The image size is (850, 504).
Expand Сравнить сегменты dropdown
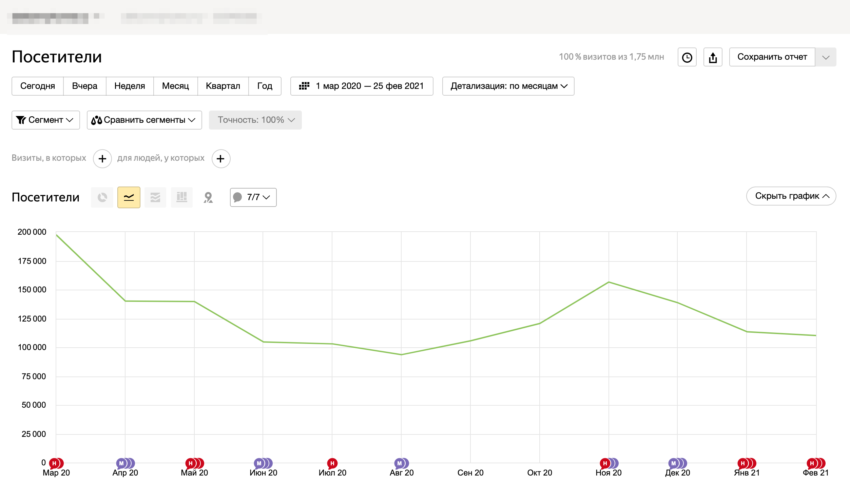click(144, 120)
